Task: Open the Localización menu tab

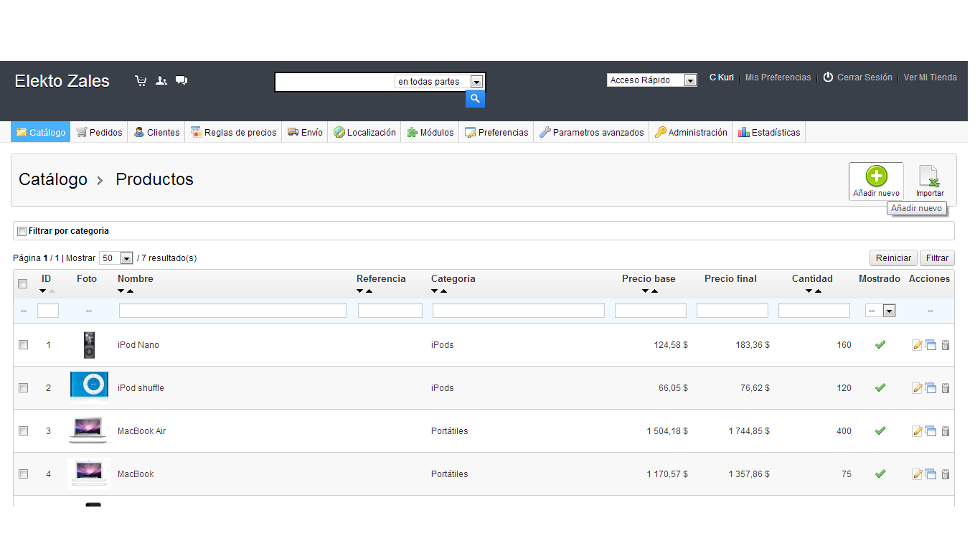Action: [364, 132]
